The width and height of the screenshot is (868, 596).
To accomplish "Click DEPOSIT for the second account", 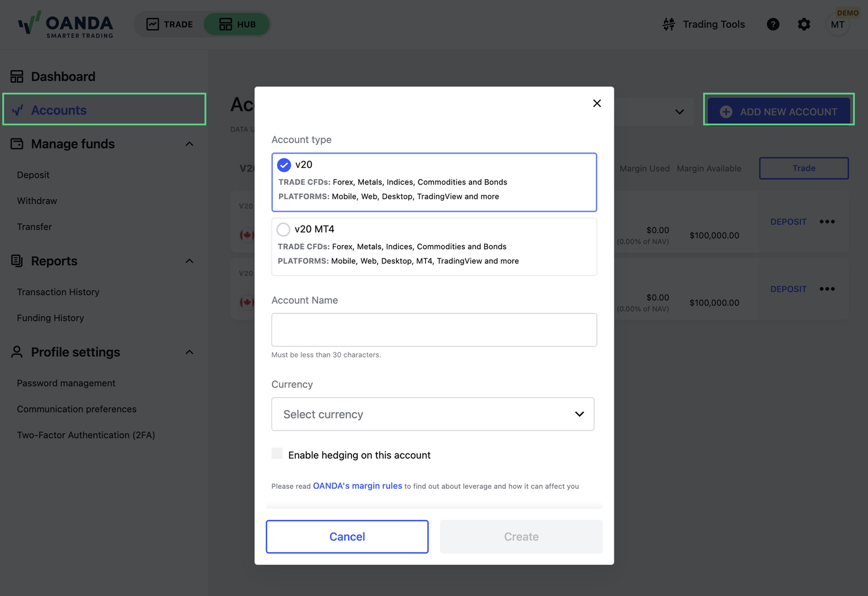I will (x=789, y=289).
